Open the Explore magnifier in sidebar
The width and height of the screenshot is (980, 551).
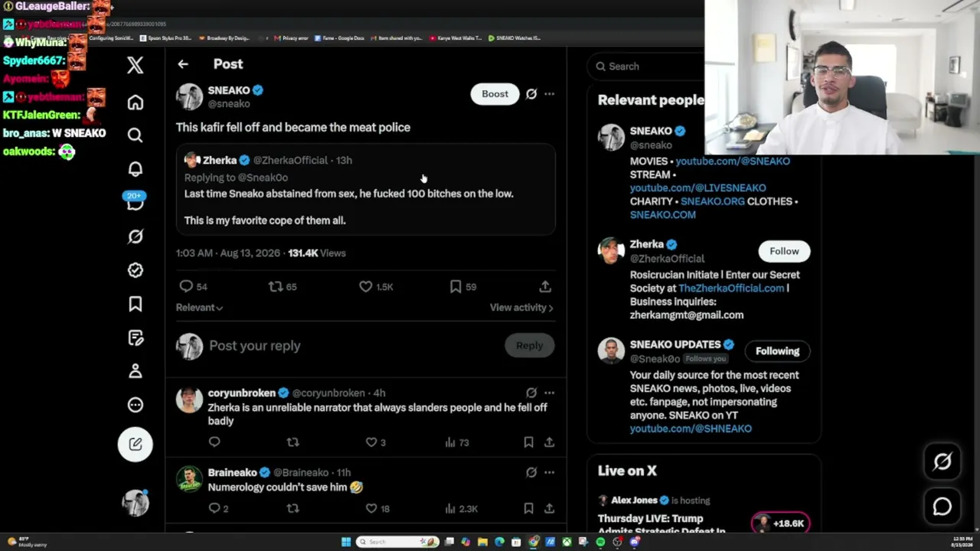tap(136, 135)
